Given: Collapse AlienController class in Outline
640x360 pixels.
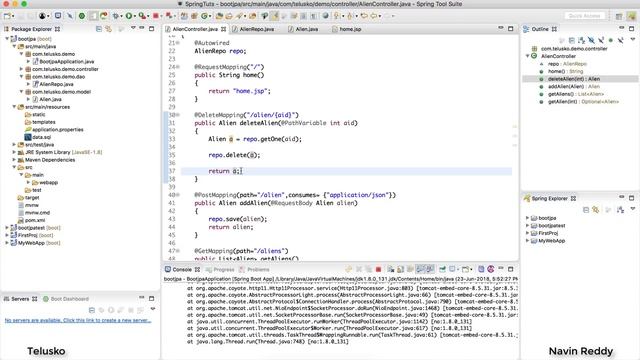Looking at the screenshot, I should click(527, 56).
